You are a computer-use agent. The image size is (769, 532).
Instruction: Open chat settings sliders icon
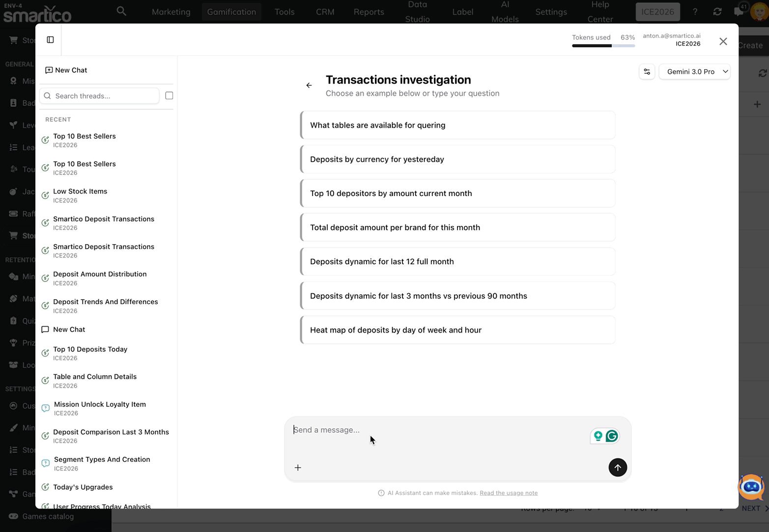tap(647, 72)
